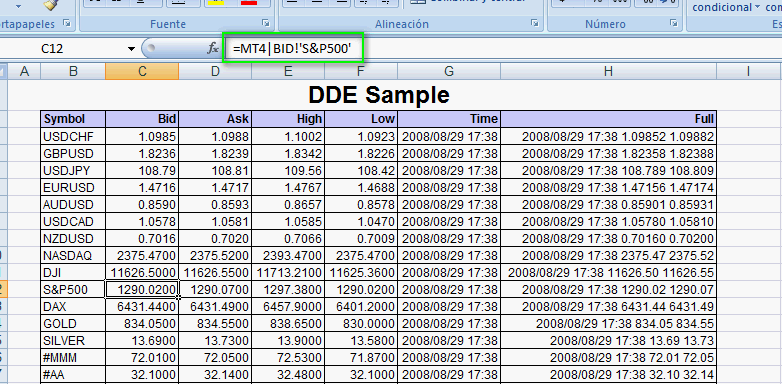The image size is (782, 384).
Task: Open the Alineación group dialog launcher
Action: (535, 23)
